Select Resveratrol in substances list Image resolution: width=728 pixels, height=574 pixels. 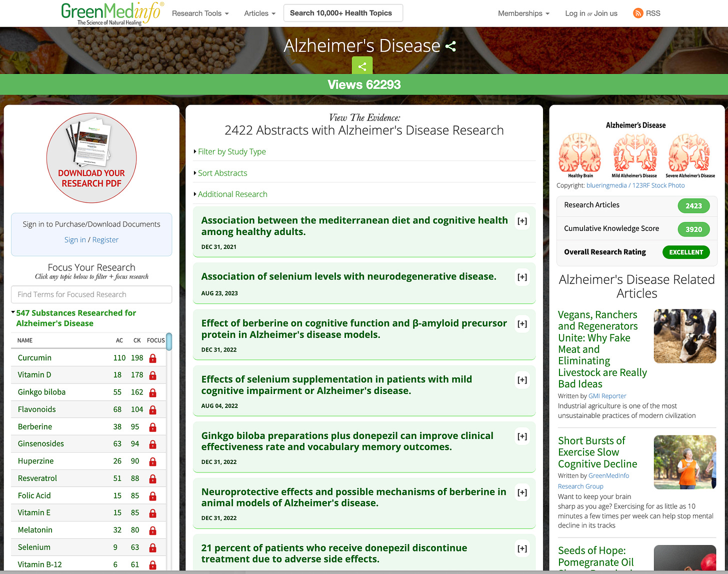pos(37,478)
